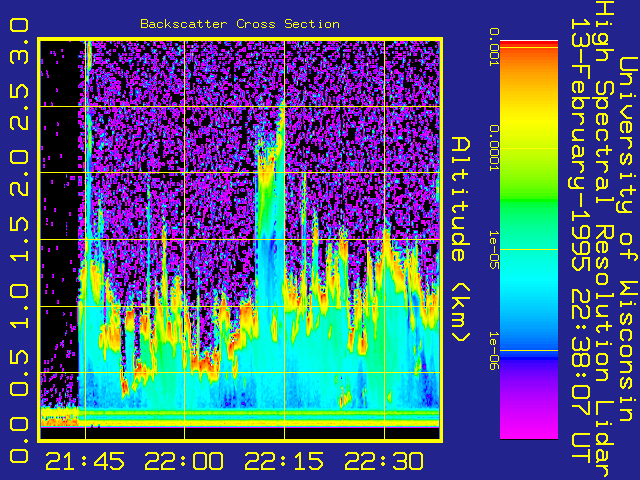
Task: Click the bright ground-return band near 0 km
Action: click(x=240, y=417)
